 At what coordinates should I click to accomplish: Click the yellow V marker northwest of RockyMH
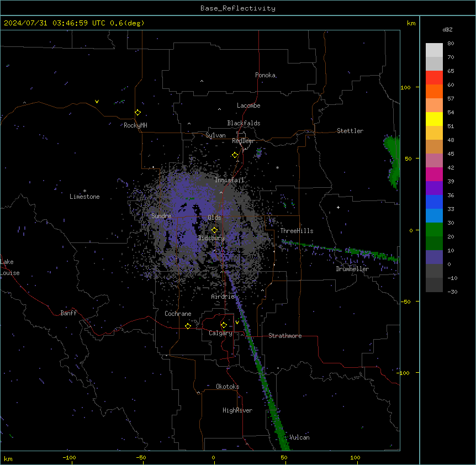point(97,102)
